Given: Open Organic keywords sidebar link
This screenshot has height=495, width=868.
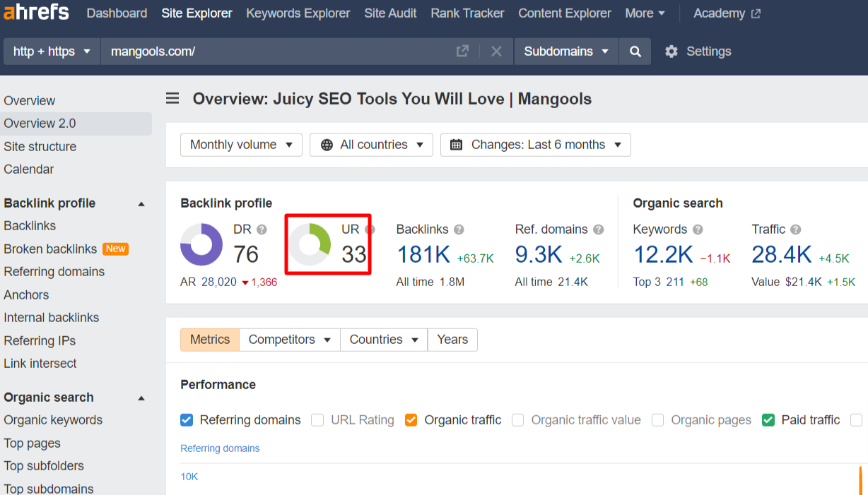Looking at the screenshot, I should 53,420.
